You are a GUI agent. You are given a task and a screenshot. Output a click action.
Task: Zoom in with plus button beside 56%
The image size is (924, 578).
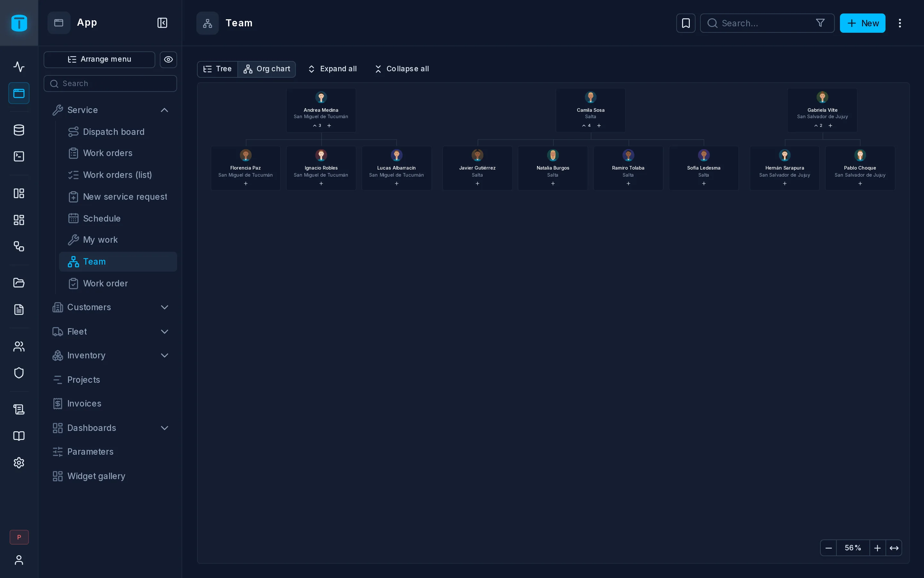pyautogui.click(x=877, y=548)
